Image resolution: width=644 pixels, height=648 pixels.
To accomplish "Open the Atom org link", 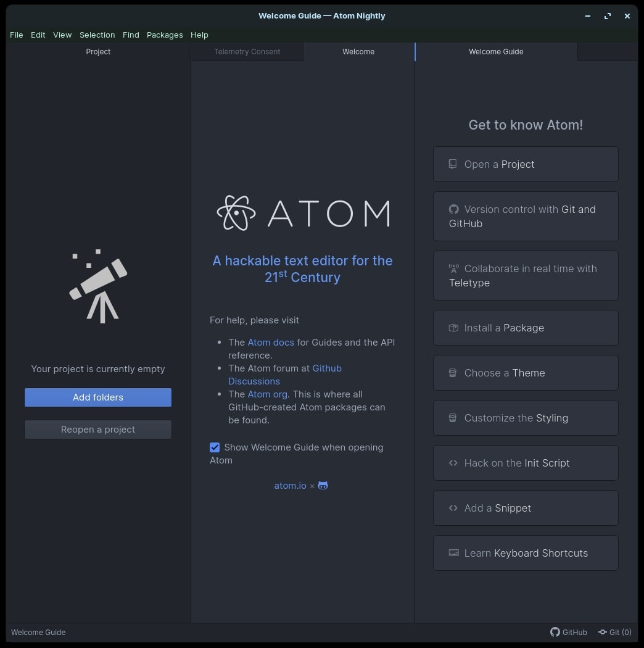I will (268, 394).
